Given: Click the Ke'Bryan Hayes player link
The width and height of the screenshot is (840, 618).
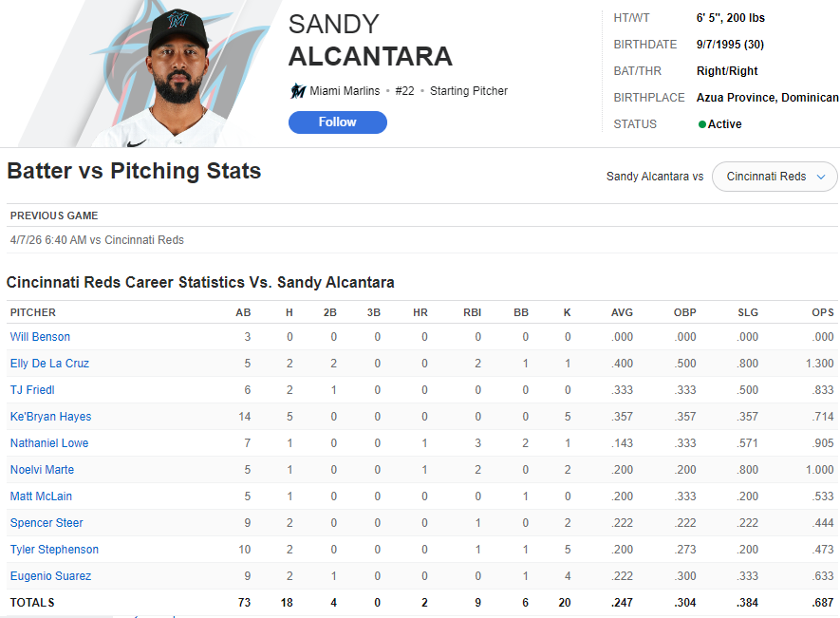Looking at the screenshot, I should 50,417.
